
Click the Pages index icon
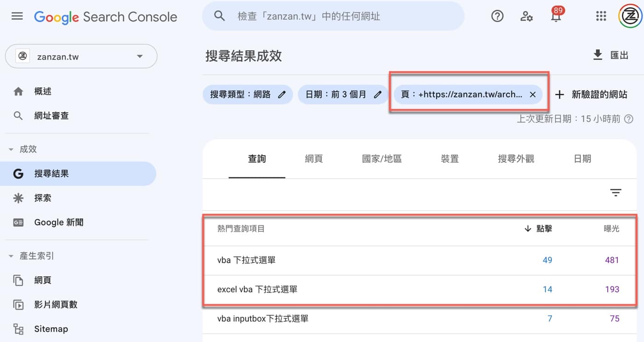click(x=18, y=280)
